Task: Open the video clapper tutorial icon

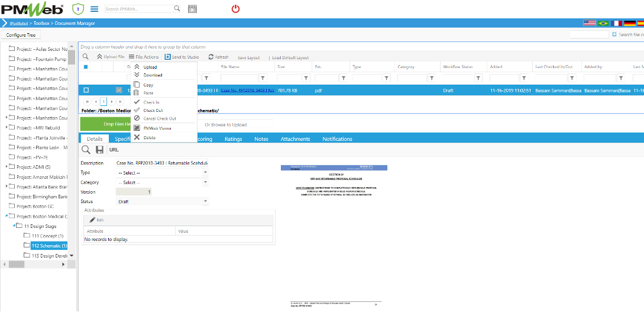Action: point(193,9)
